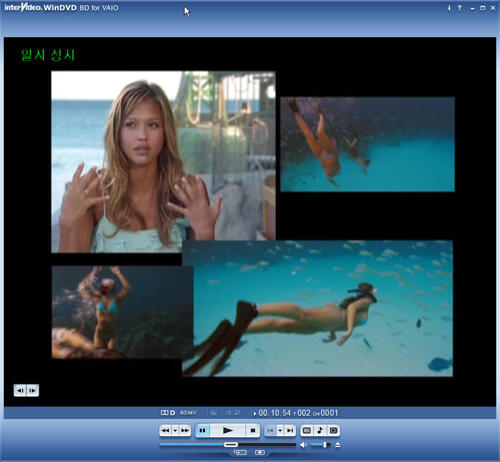The image size is (500, 462).
Task: Click the Dolby Digital indicator in status bar
Action: (168, 413)
